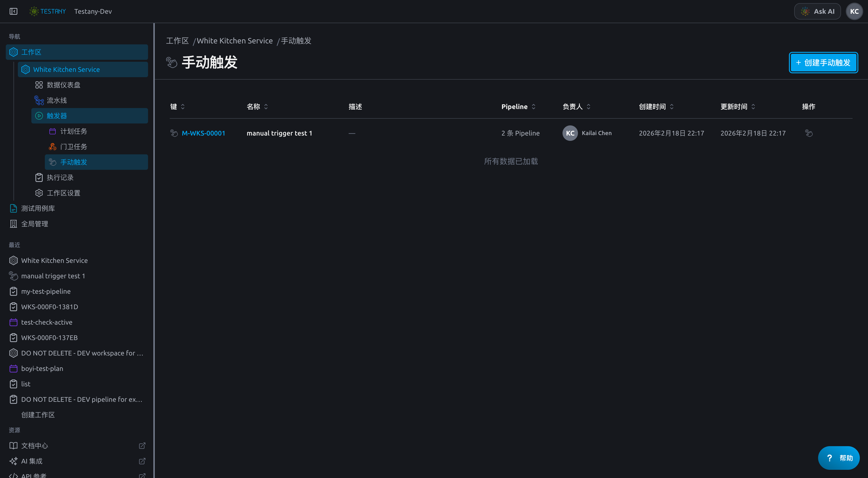Viewport: 868px width, 478px height.
Task: Click the 工作区设置 gear icon
Action: coord(39,193)
